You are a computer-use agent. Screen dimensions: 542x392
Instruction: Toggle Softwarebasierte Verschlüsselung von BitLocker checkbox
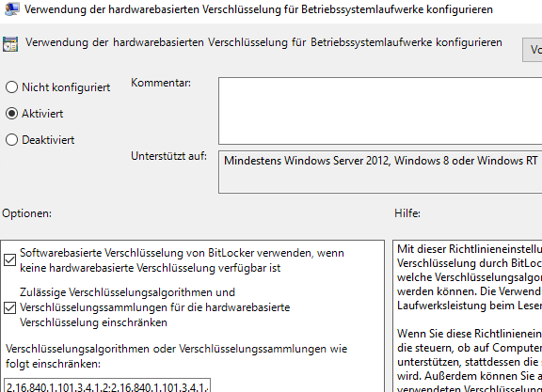click(x=9, y=260)
